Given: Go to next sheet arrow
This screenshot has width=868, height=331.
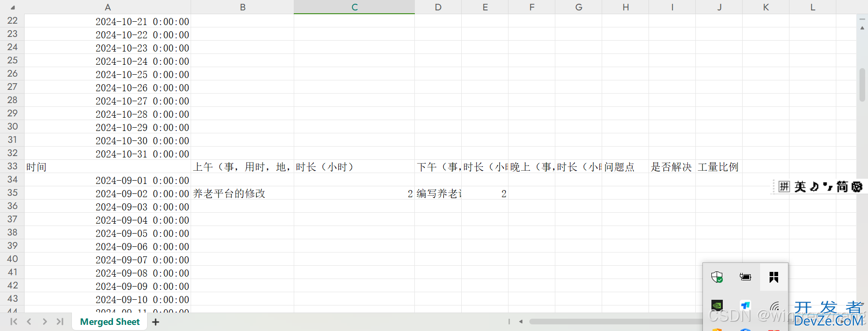Looking at the screenshot, I should pos(44,322).
